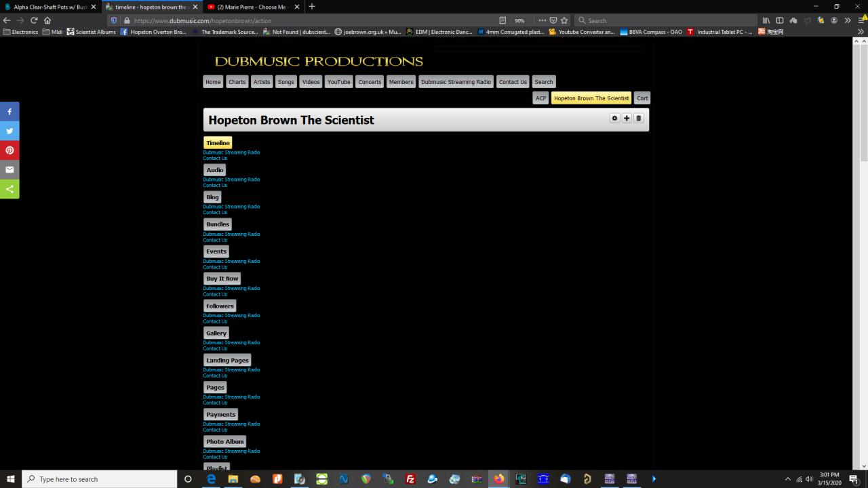Share page via Facebook sidebar icon

coord(9,111)
